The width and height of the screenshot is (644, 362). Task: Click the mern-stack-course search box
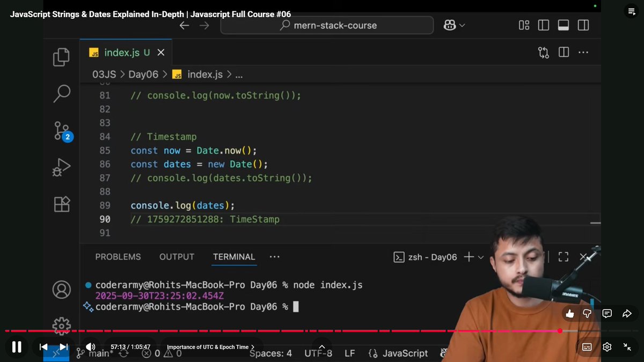click(326, 25)
